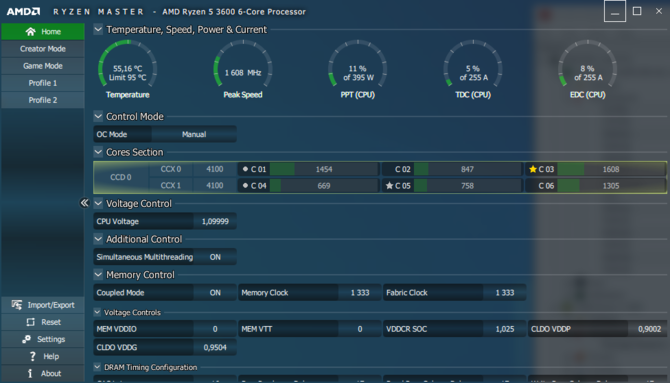The height and width of the screenshot is (383, 670).
Task: Open About
Action: click(43, 373)
